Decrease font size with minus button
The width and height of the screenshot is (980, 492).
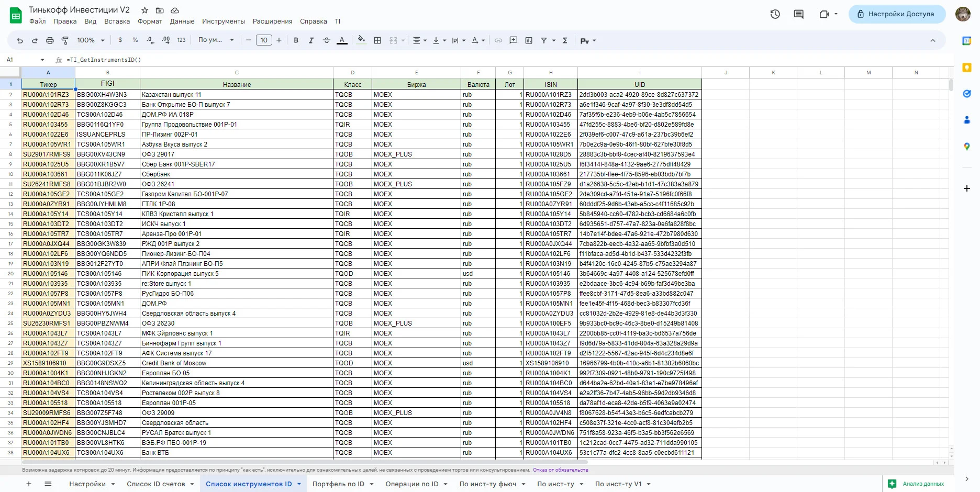click(x=249, y=40)
